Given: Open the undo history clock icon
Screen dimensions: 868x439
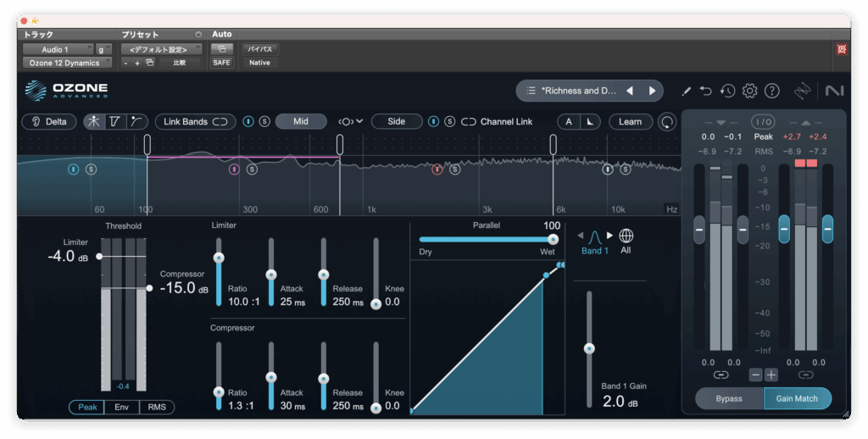Looking at the screenshot, I should (x=727, y=91).
